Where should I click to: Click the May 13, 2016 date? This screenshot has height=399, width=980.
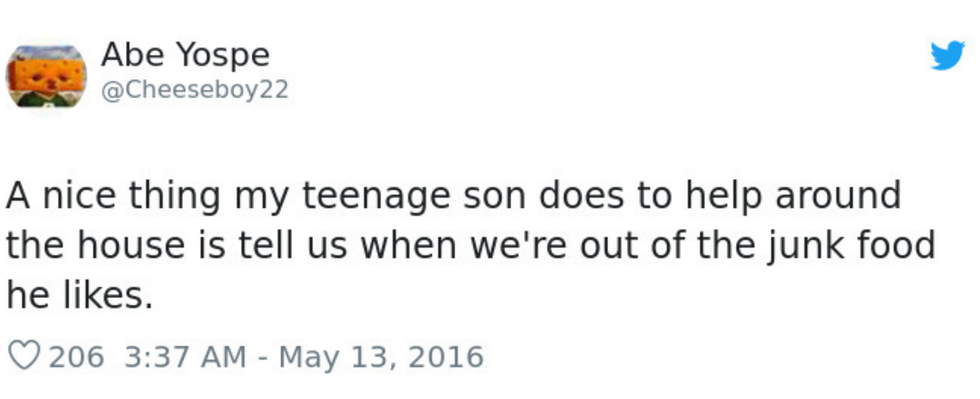(x=381, y=357)
